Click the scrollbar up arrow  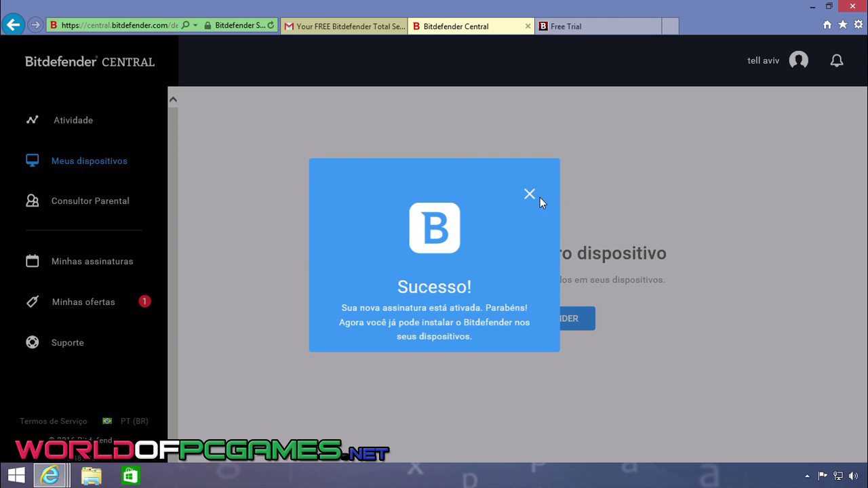(173, 100)
